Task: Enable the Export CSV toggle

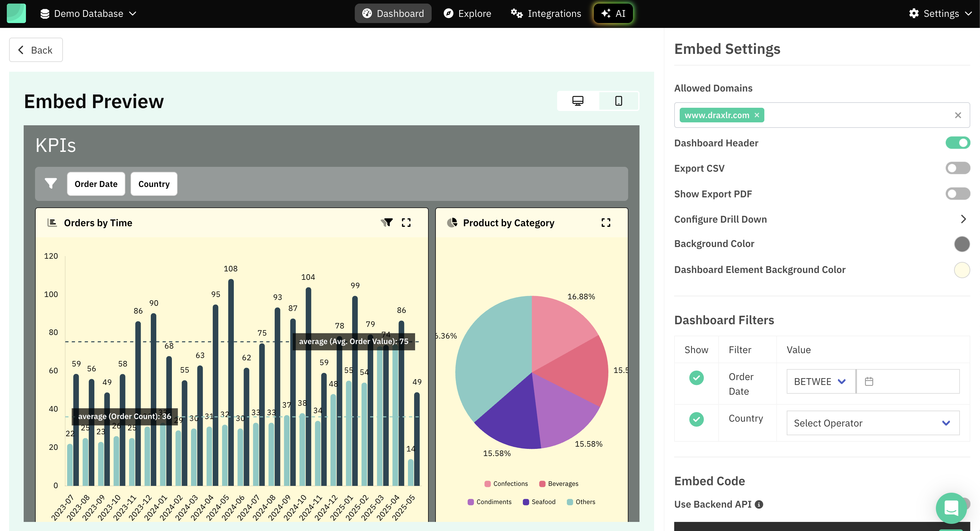Action: [x=958, y=168]
